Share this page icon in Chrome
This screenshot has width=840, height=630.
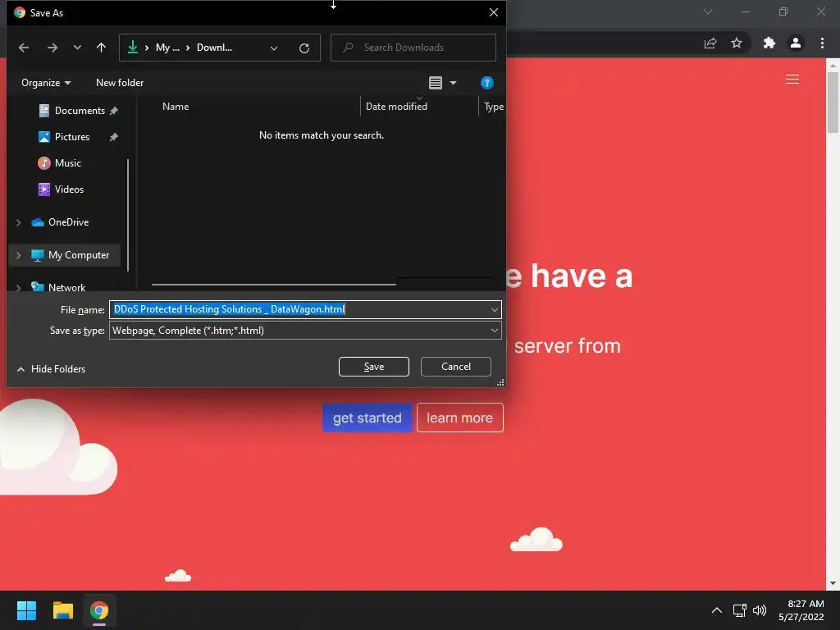coord(710,43)
